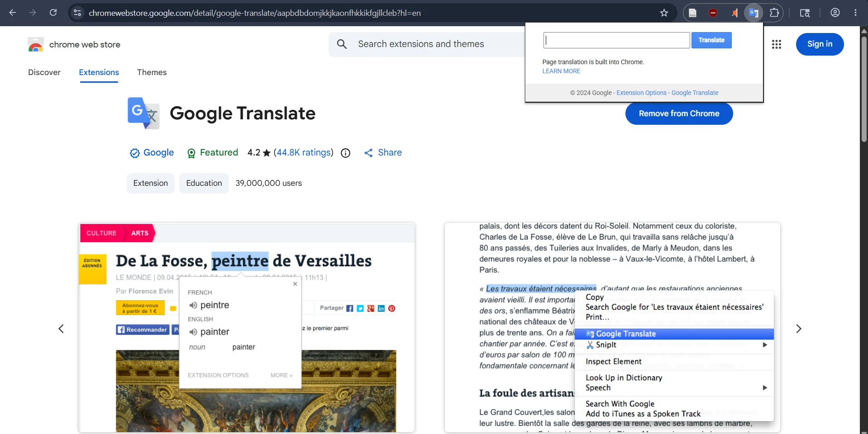Viewport: 868px width, 434px height.
Task: Open the Chrome three-dot menu
Action: [855, 13]
